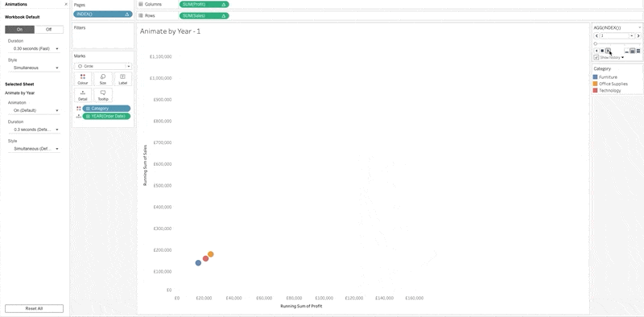Image resolution: width=644 pixels, height=317 pixels.
Task: Click the Furniture blue legend swatch
Action: pos(595,77)
